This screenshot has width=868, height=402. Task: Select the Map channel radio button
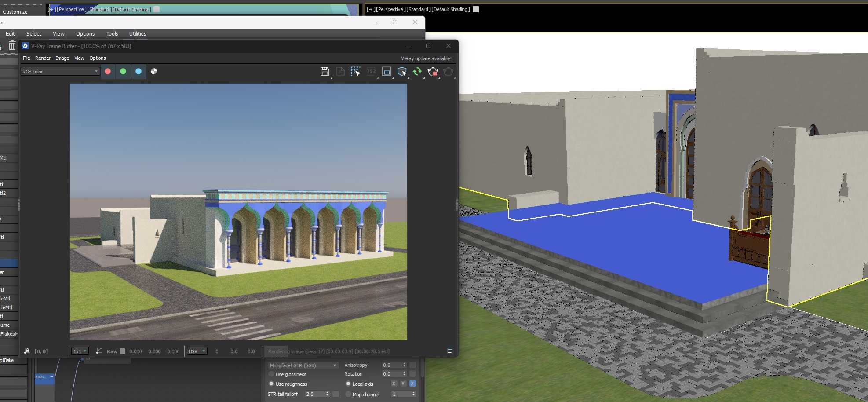348,395
